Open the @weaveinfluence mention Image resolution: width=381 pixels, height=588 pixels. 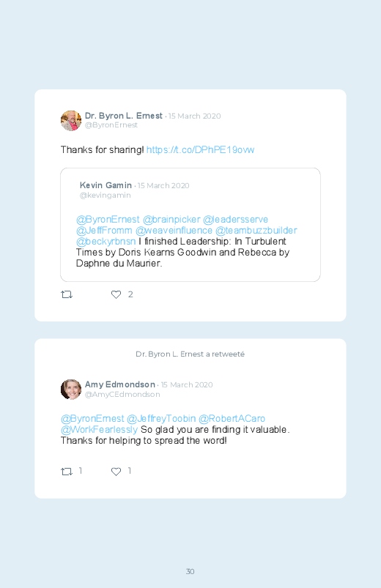point(174,230)
